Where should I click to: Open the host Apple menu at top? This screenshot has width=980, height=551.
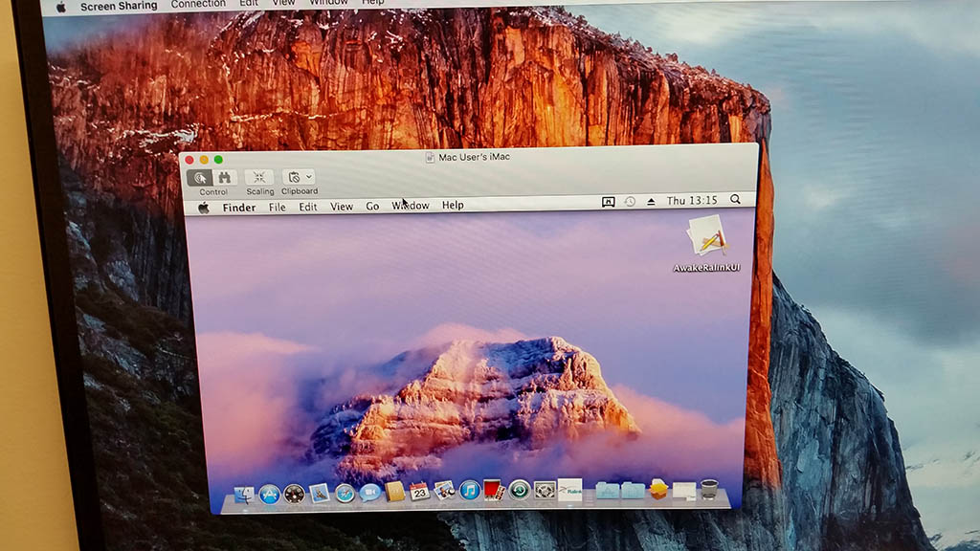coord(60,7)
